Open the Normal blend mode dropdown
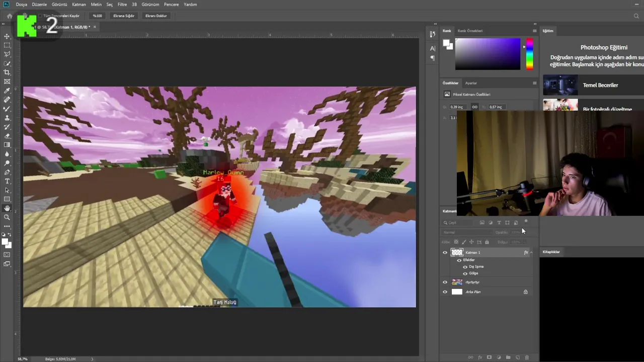This screenshot has height=362, width=644. tap(467, 232)
